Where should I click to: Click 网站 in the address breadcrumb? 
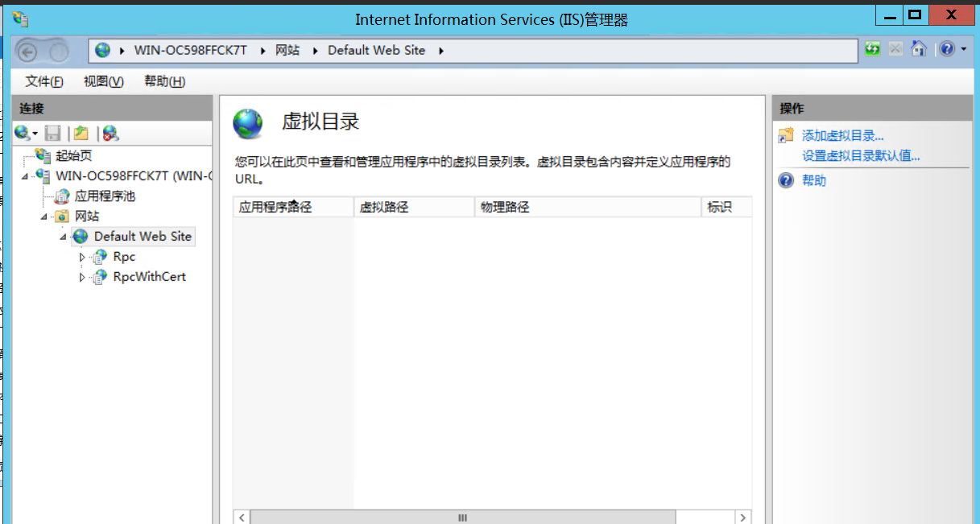point(287,50)
